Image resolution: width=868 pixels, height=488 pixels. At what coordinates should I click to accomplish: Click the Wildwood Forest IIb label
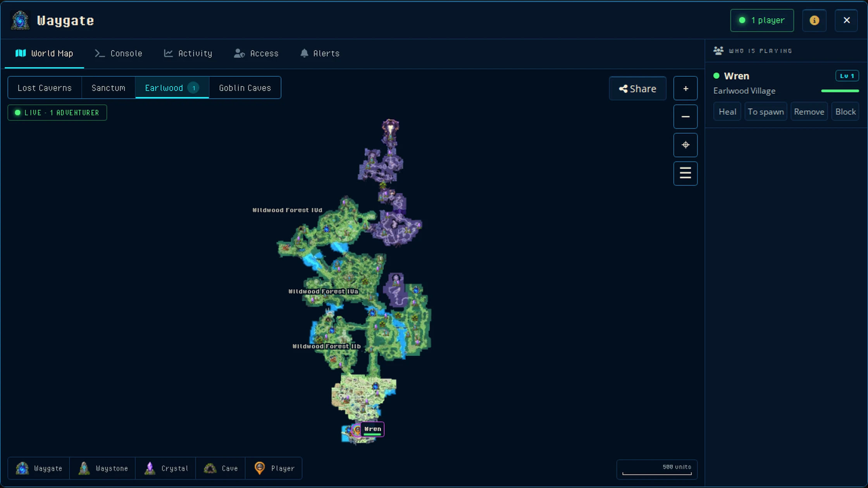pos(327,347)
